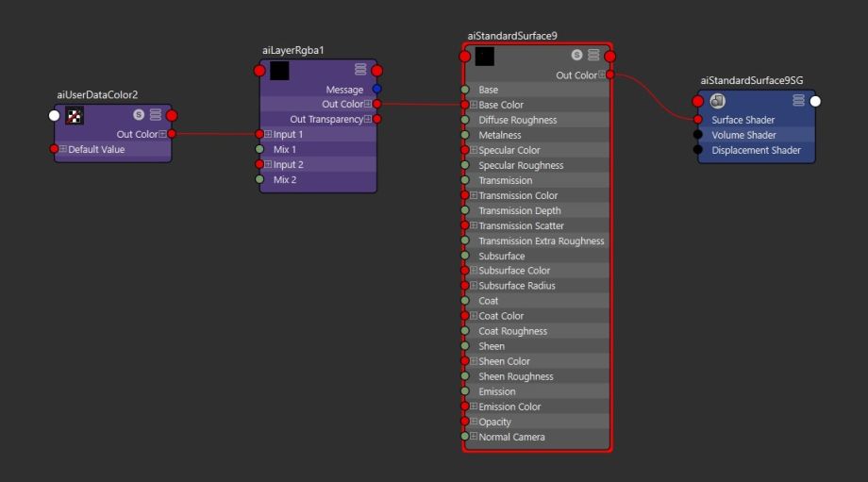The width and height of the screenshot is (868, 482).
Task: Click the aiUserDataColor2 checker swatch icon
Action: pyautogui.click(x=75, y=115)
